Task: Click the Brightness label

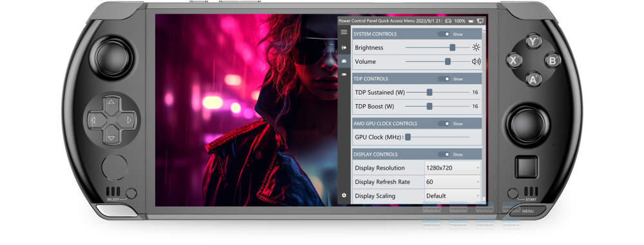Action: (x=369, y=48)
